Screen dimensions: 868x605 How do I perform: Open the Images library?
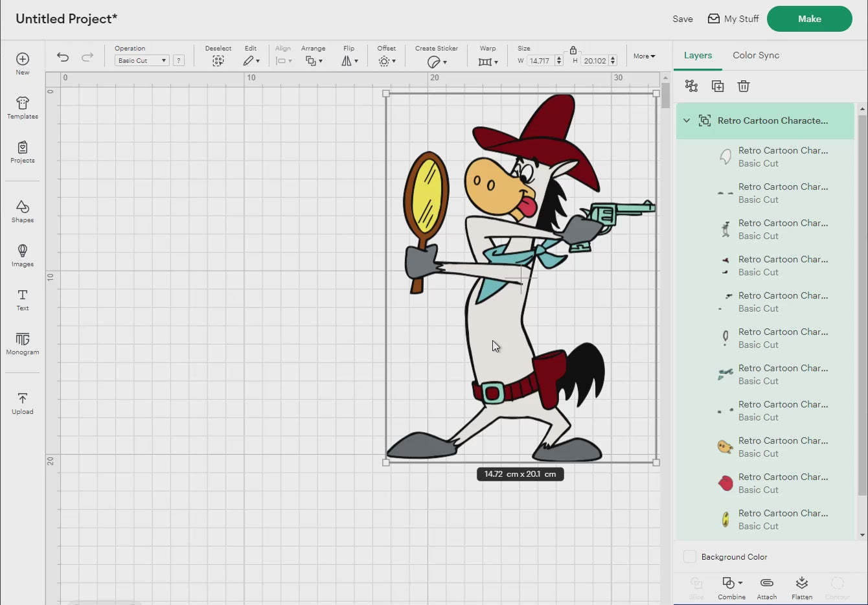click(x=23, y=255)
